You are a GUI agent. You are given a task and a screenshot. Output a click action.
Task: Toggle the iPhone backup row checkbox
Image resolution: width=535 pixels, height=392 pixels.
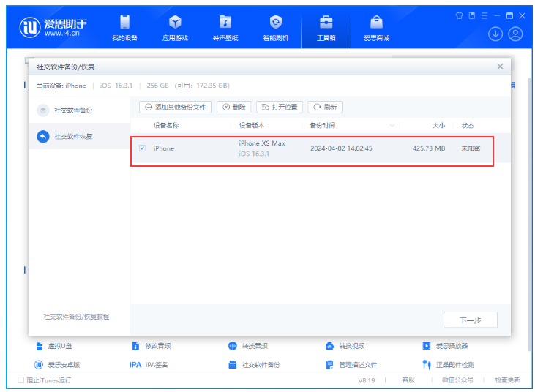pos(142,148)
